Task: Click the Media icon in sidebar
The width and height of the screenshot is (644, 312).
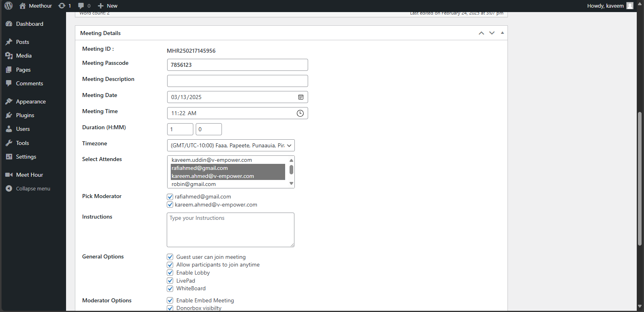Action: 9,56
